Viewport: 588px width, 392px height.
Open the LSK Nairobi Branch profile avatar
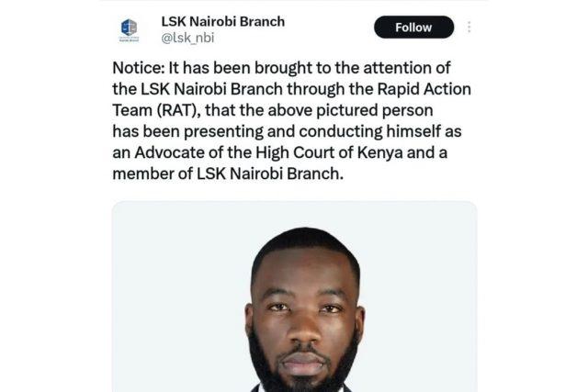click(x=129, y=30)
